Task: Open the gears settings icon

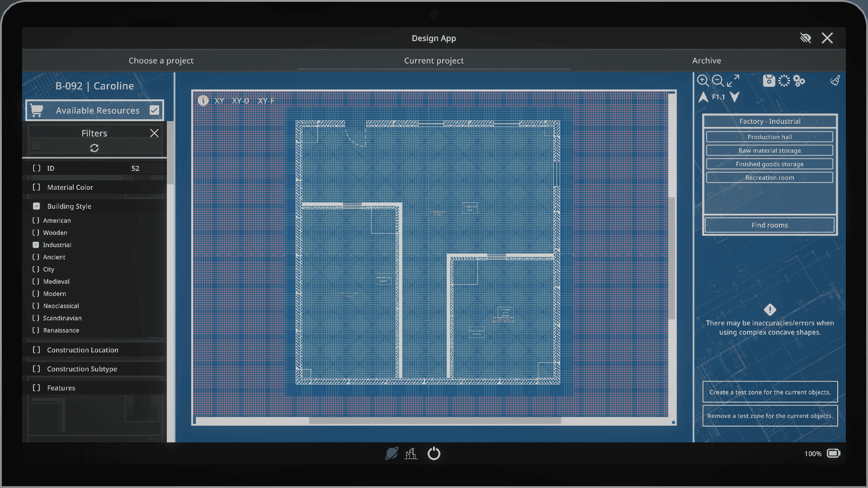Action: click(x=799, y=81)
